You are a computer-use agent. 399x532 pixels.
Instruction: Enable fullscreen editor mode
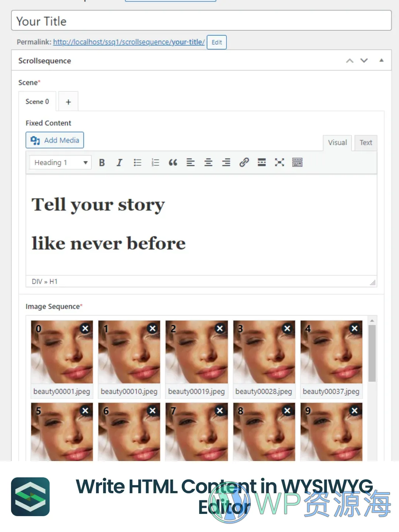[279, 163]
